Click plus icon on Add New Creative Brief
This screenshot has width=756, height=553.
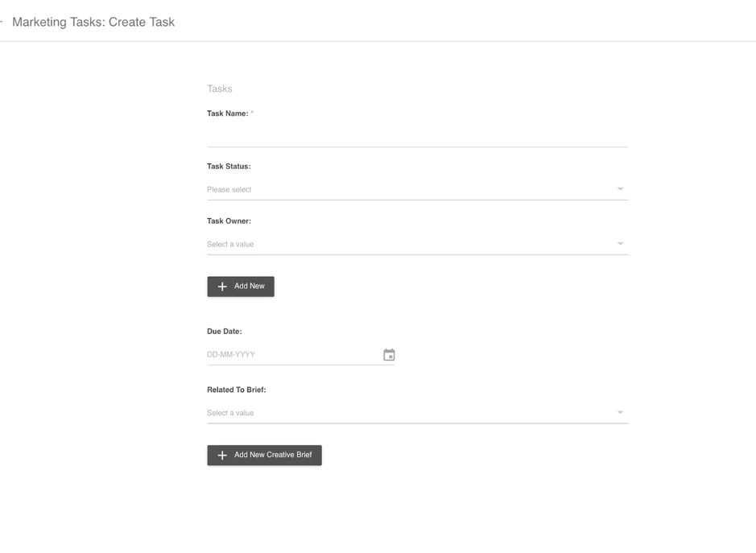pos(222,455)
